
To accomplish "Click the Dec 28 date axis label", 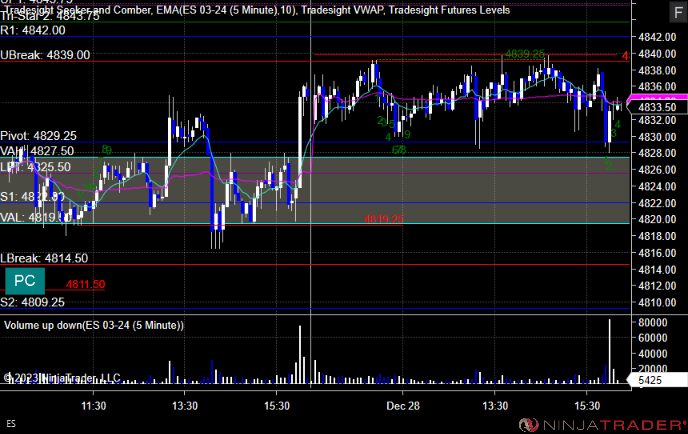I will pyautogui.click(x=403, y=406).
